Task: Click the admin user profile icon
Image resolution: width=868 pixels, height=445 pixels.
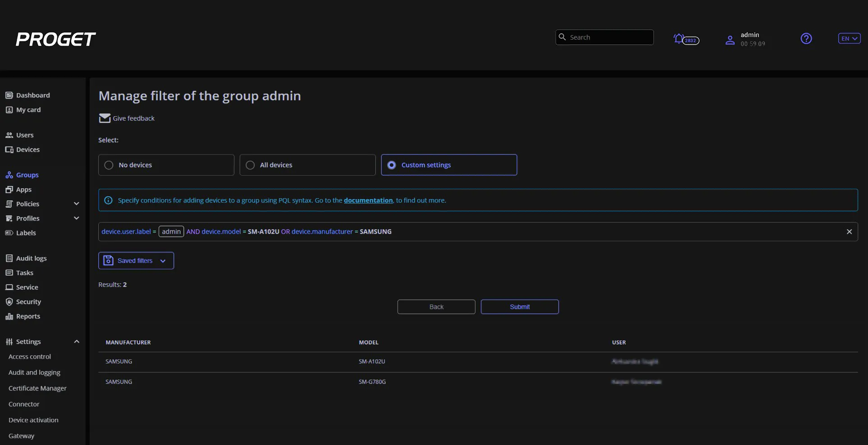Action: (x=730, y=40)
